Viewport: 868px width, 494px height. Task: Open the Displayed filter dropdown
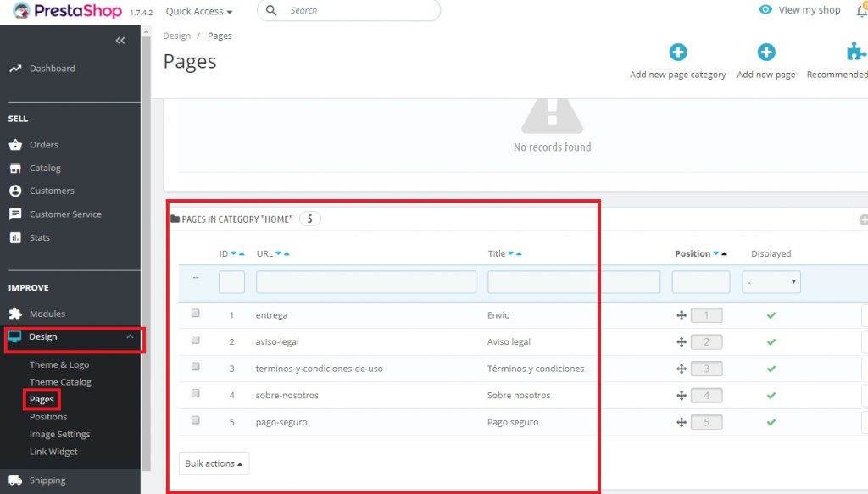tap(771, 282)
